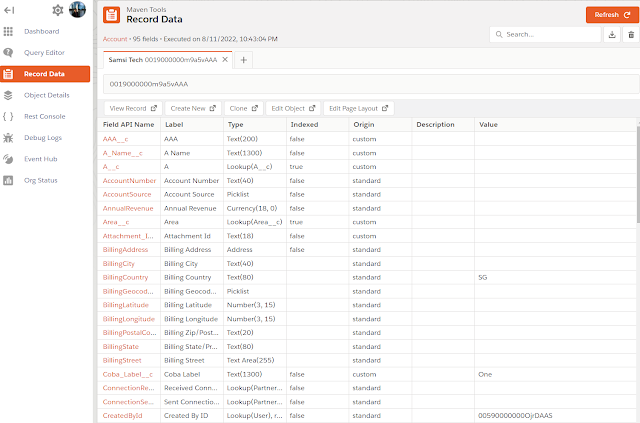Select the value 'SG' cell
Image resolution: width=640 pixels, height=423 pixels.
[555, 277]
